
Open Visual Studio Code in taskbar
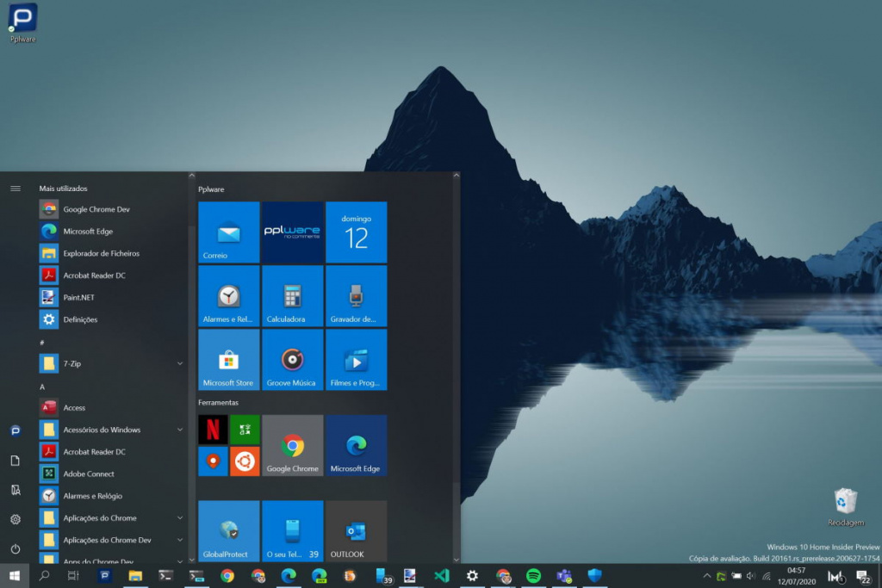[x=442, y=576]
